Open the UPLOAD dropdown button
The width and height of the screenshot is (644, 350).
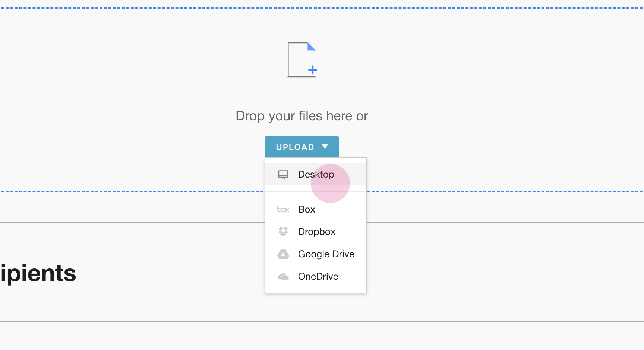[x=302, y=147]
